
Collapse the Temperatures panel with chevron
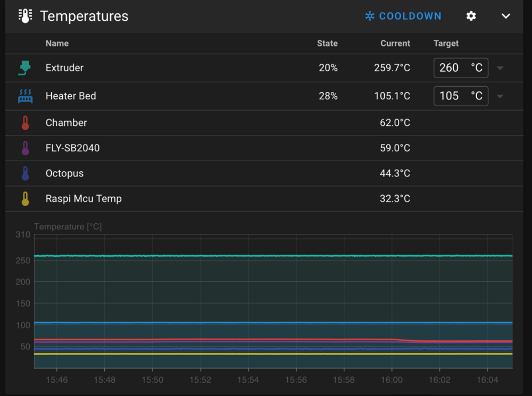pyautogui.click(x=506, y=16)
